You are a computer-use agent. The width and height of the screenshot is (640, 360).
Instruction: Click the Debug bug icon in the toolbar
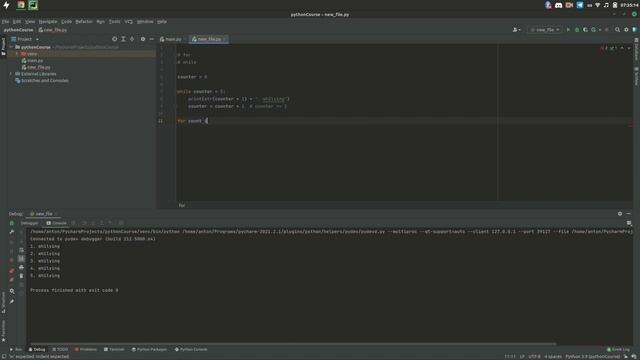(577, 30)
